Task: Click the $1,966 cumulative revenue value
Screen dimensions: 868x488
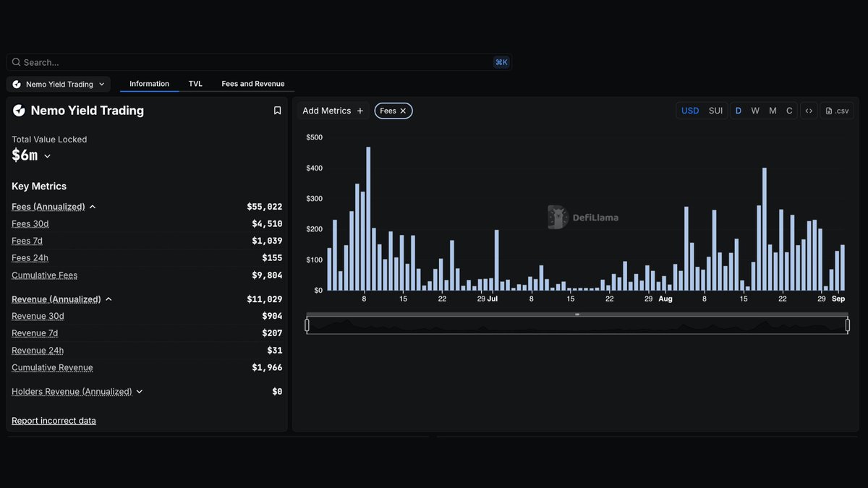Action: click(267, 368)
